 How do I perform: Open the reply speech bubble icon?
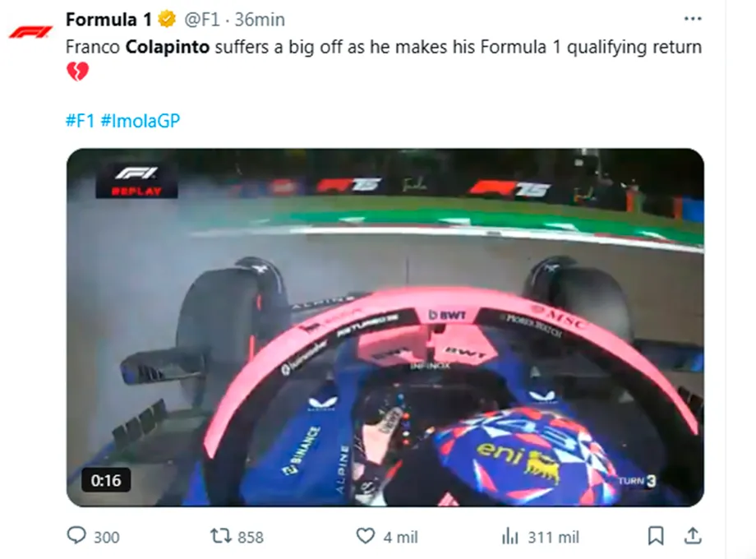click(76, 536)
